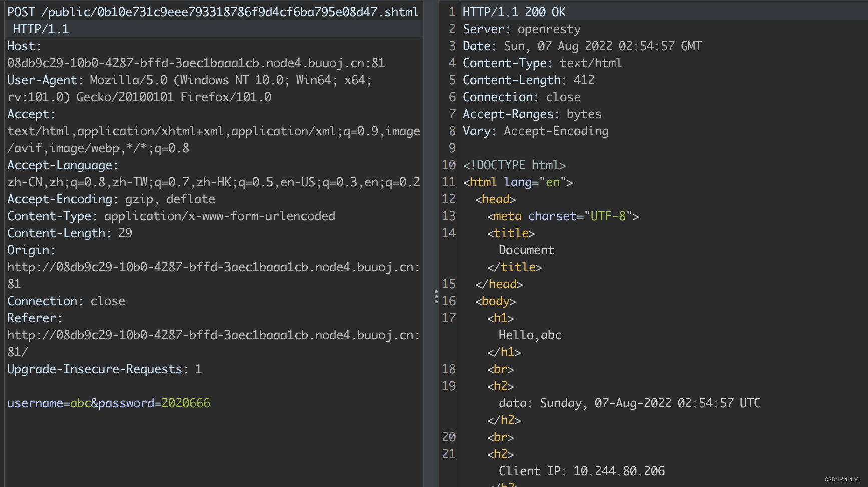Click the POST request path line
Screen dimensions: 868x487
[212, 12]
